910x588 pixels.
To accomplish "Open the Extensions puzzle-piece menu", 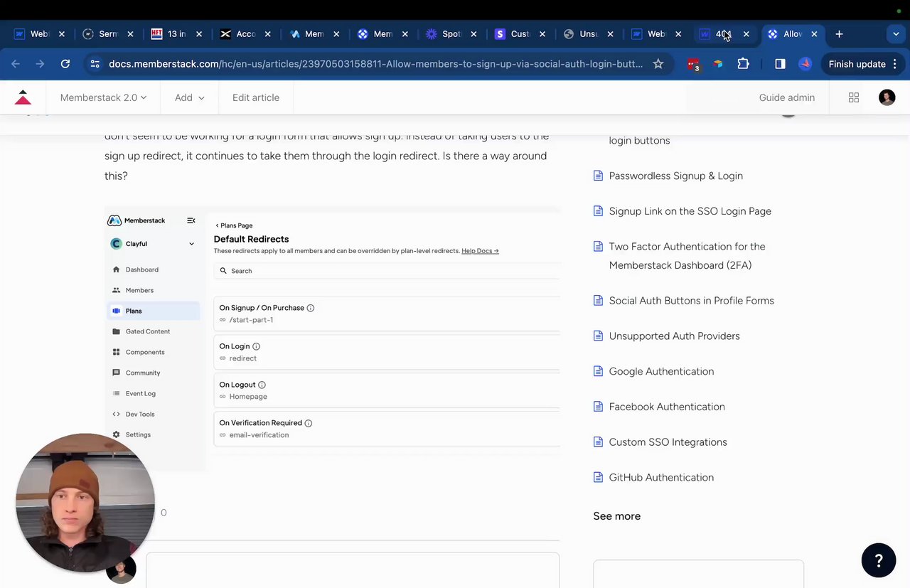I will (x=743, y=64).
